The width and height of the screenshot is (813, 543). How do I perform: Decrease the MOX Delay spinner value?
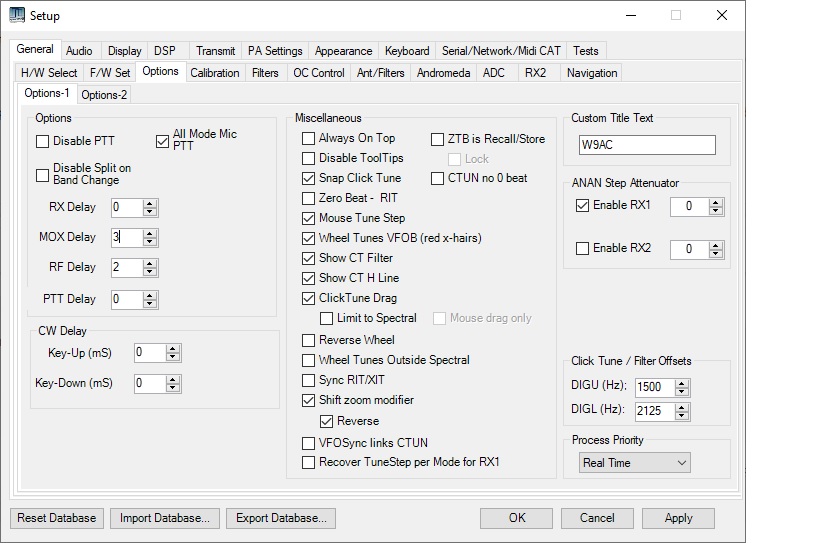coord(150,242)
